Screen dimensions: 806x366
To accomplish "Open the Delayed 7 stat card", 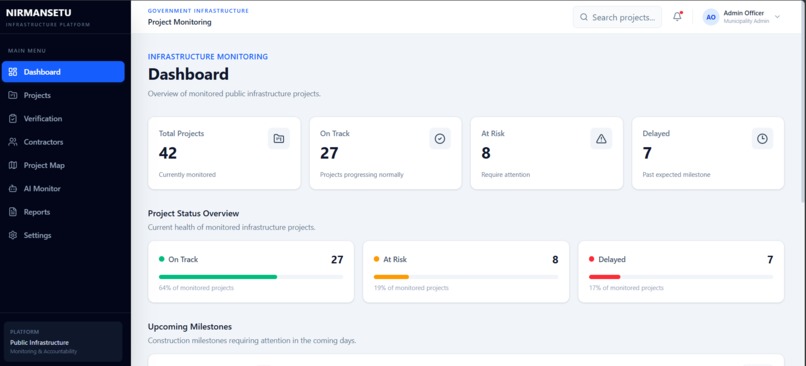I will pyautogui.click(x=708, y=153).
